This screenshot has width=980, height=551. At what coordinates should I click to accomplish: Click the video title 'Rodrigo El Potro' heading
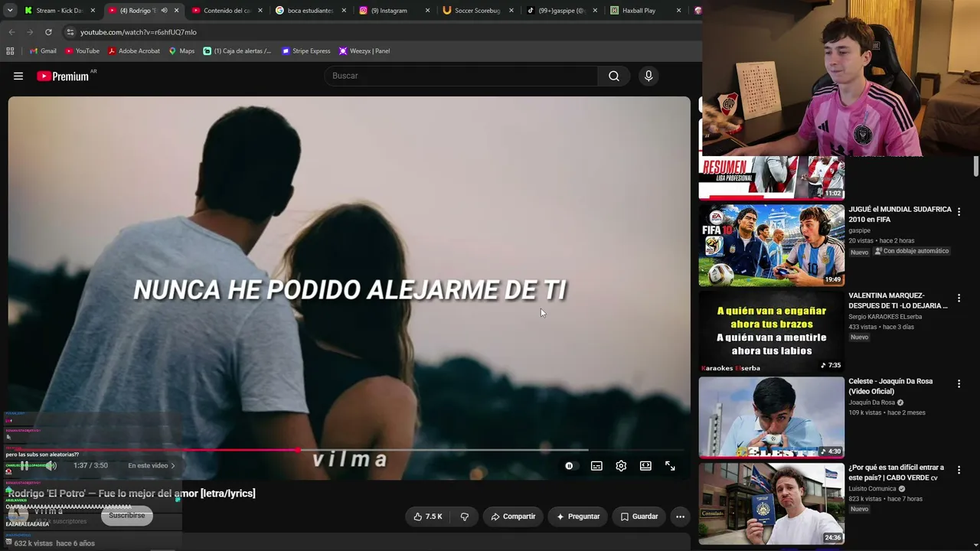pos(132,494)
